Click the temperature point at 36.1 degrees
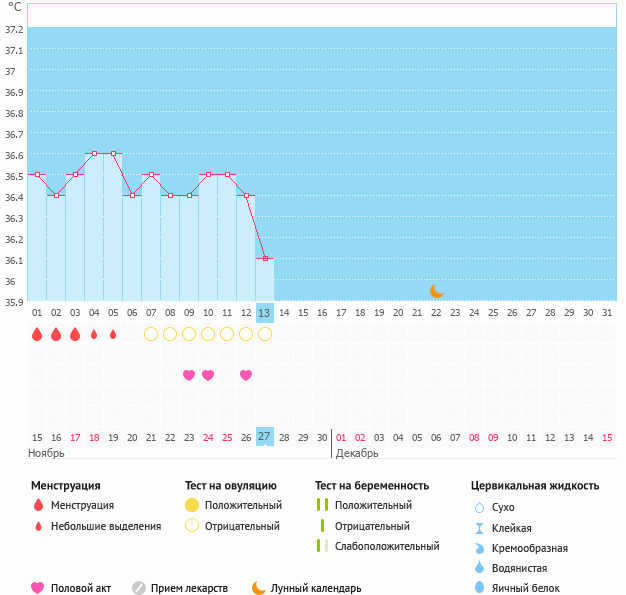 pos(265,258)
